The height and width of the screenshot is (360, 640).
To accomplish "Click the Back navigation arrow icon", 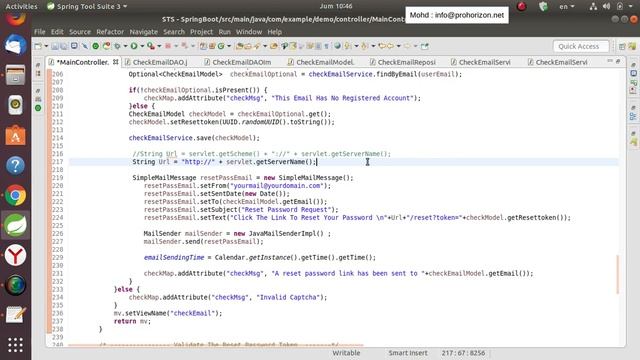I will 391,46.
